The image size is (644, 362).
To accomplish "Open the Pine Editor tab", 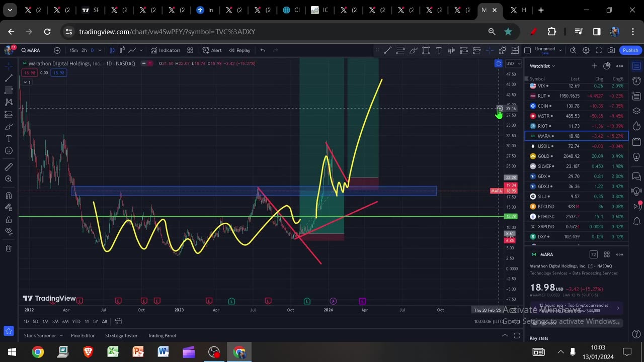I will tap(83, 335).
